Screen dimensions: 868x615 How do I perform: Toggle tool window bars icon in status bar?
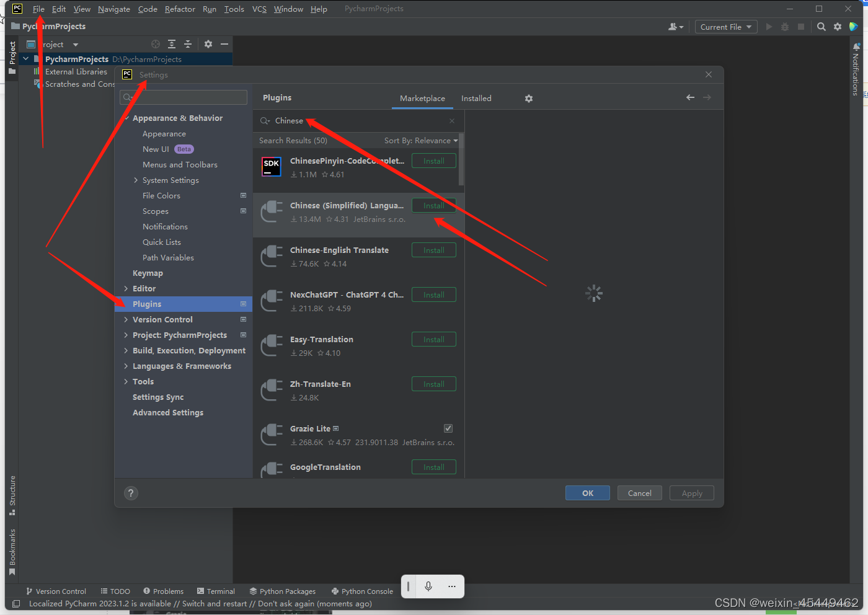16,604
